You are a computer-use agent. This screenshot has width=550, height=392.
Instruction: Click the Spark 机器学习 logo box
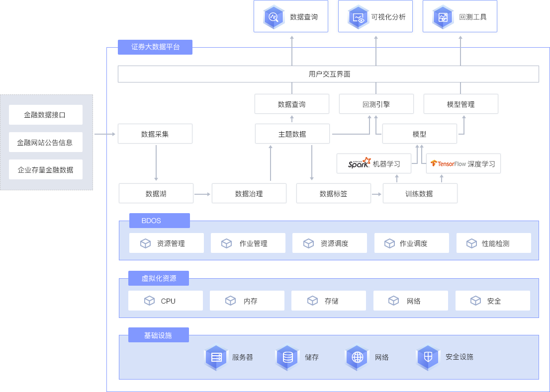[374, 163]
